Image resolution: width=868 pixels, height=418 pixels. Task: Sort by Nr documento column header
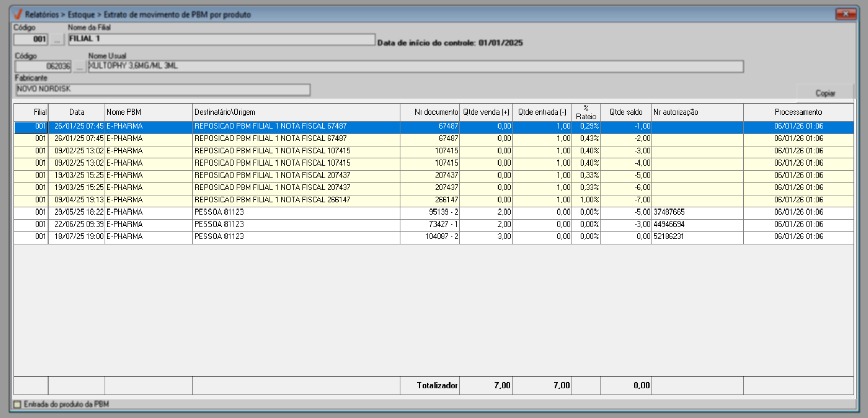point(430,112)
